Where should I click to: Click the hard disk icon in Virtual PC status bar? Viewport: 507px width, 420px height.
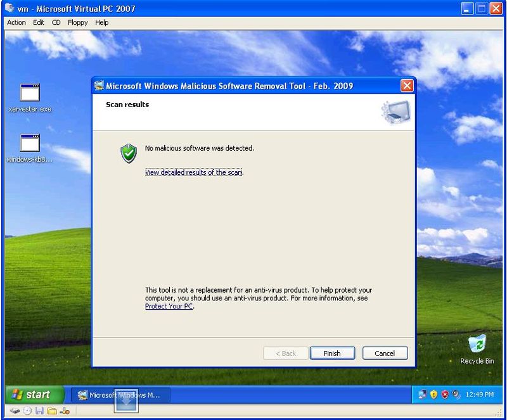pyautogui.click(x=15, y=410)
